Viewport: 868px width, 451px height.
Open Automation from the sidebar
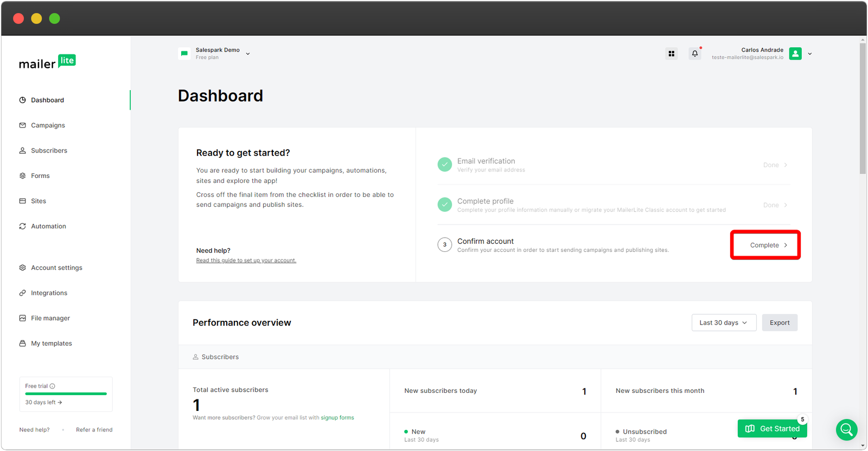click(48, 226)
